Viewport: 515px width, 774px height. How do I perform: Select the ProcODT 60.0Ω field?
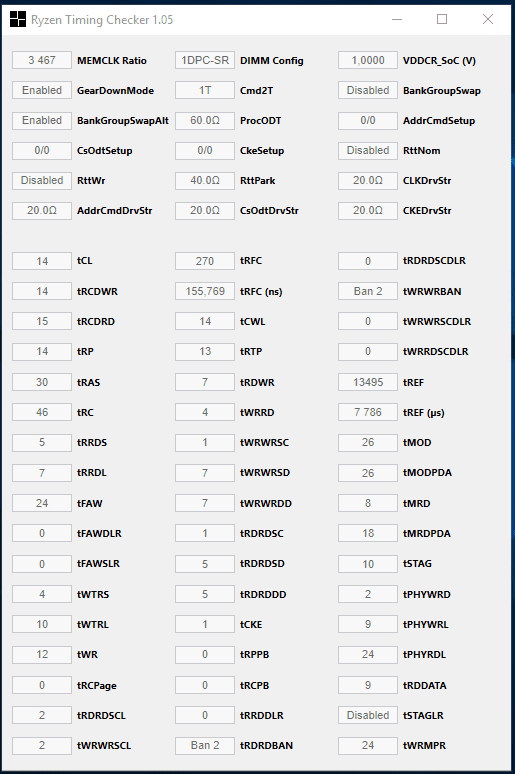[205, 120]
